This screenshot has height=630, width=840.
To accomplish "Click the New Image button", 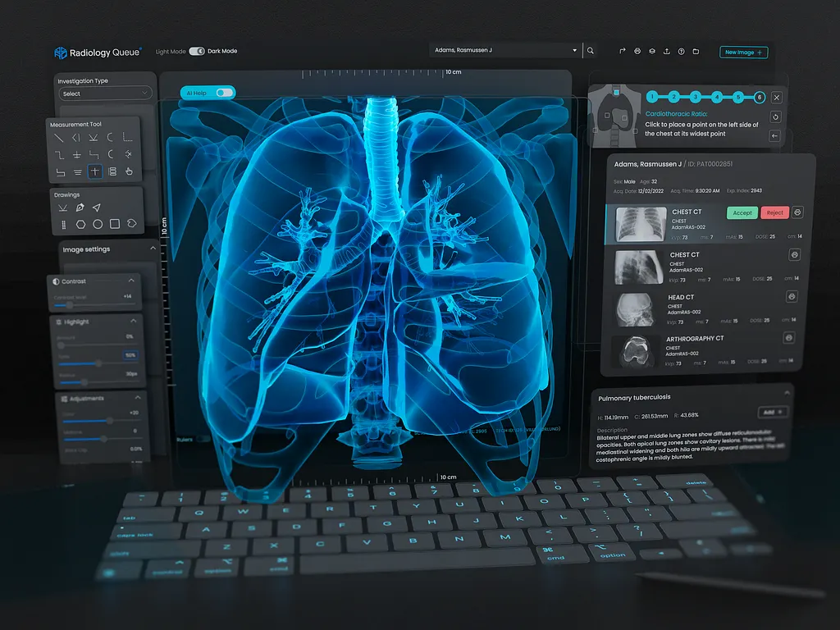I will point(744,52).
